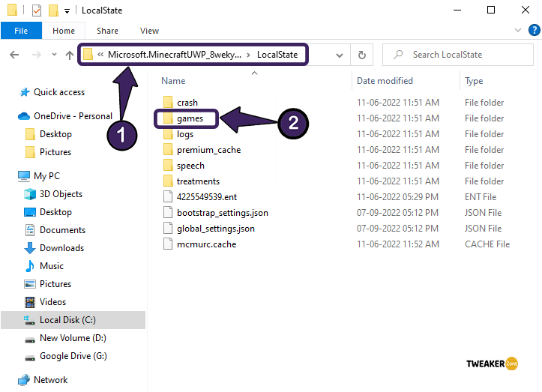This screenshot has height=392, width=542.
Task: Click the Search LocalState box
Action: (457, 55)
